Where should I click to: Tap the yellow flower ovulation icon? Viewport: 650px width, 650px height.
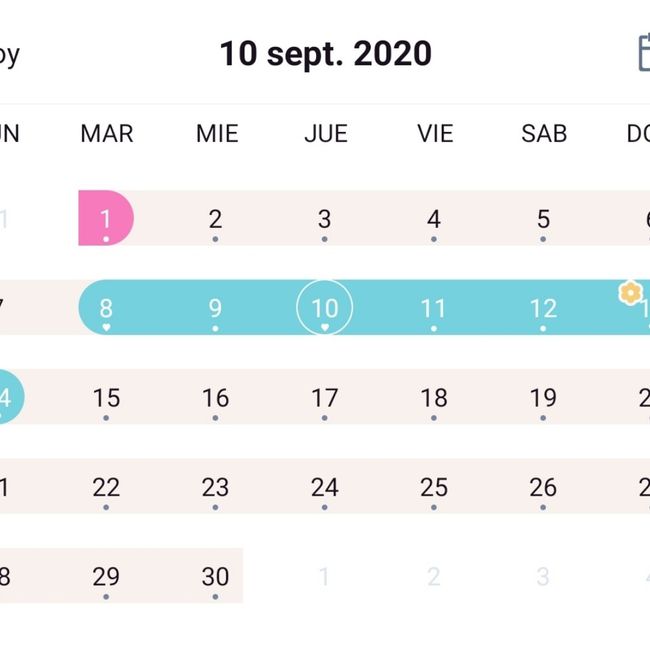630,293
